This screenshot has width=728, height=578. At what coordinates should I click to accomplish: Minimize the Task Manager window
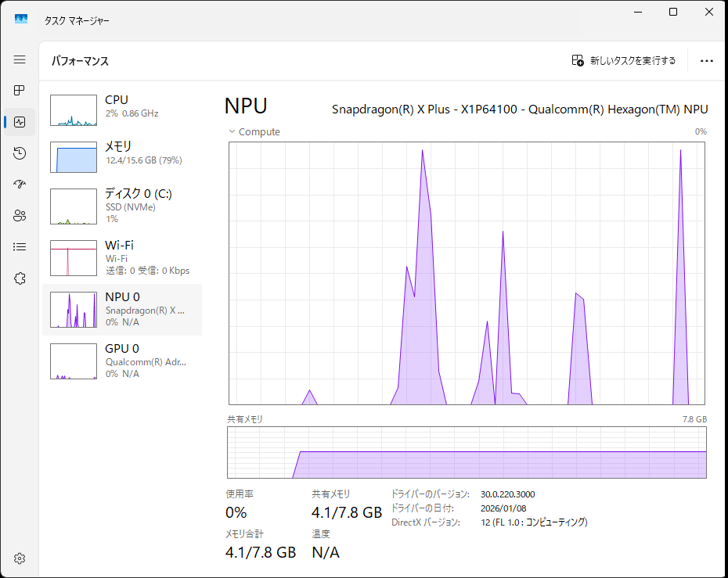pyautogui.click(x=638, y=12)
